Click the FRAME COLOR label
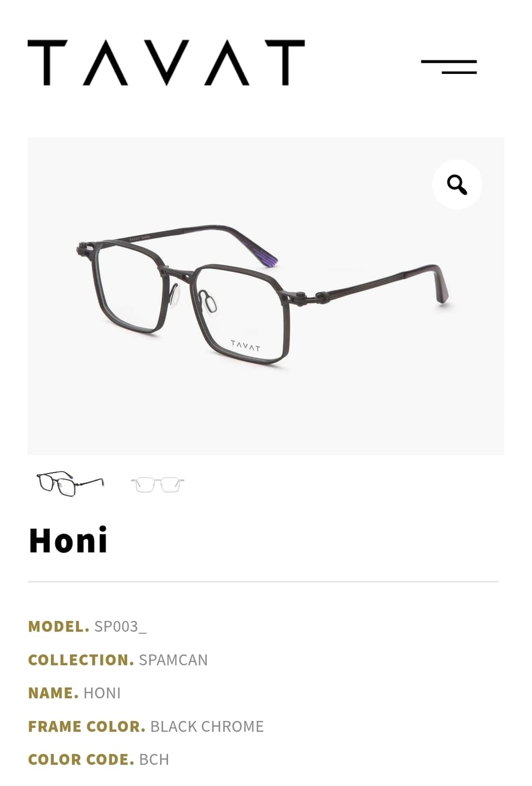The width and height of the screenshot is (532, 786). tap(87, 726)
